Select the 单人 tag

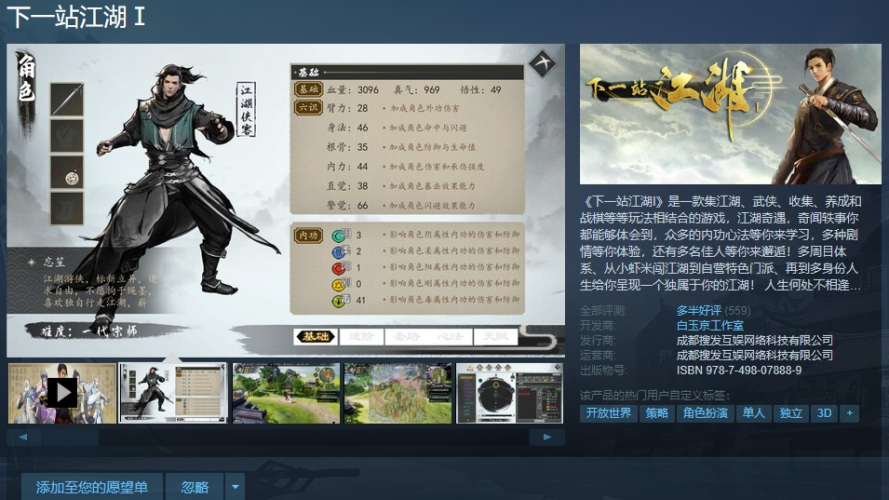pyautogui.click(x=753, y=413)
